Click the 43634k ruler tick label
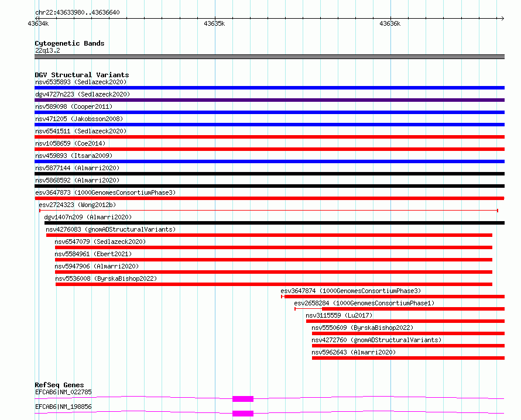 coord(38,23)
